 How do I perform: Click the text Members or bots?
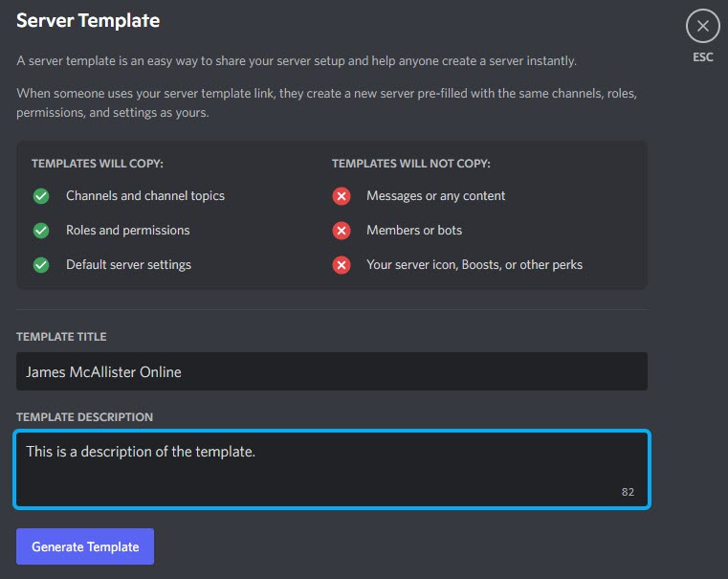(414, 231)
